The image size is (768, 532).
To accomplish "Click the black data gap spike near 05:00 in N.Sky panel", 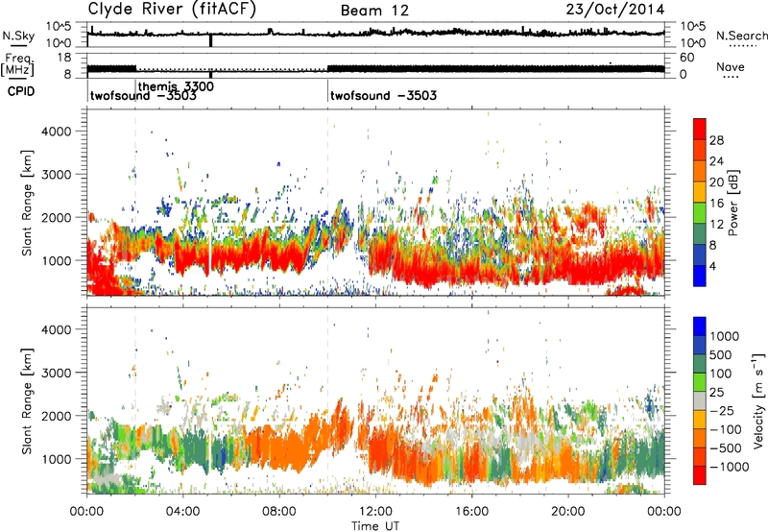I will tap(210, 40).
